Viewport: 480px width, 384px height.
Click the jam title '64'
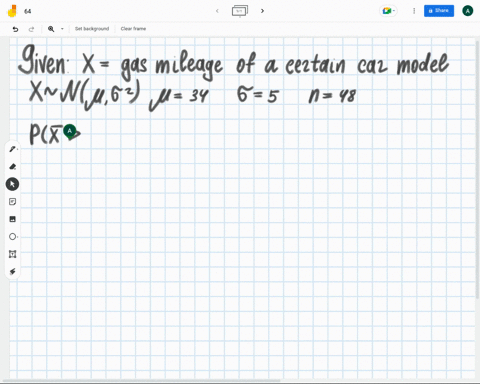[28, 11]
